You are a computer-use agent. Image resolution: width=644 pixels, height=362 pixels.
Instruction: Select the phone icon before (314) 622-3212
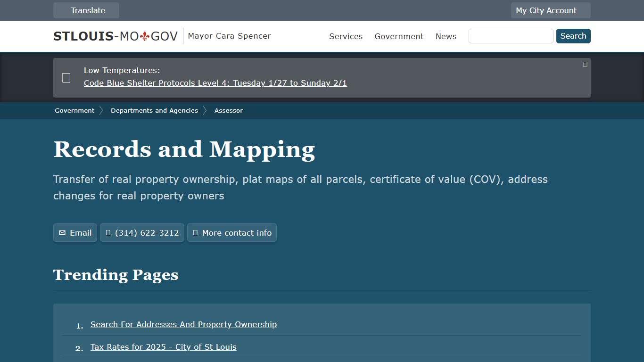click(109, 232)
